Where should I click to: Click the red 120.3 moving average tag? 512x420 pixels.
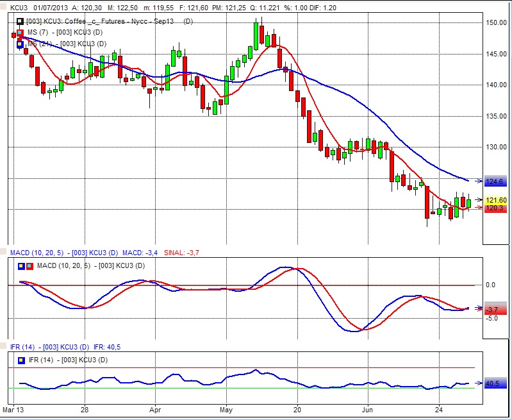coord(496,208)
